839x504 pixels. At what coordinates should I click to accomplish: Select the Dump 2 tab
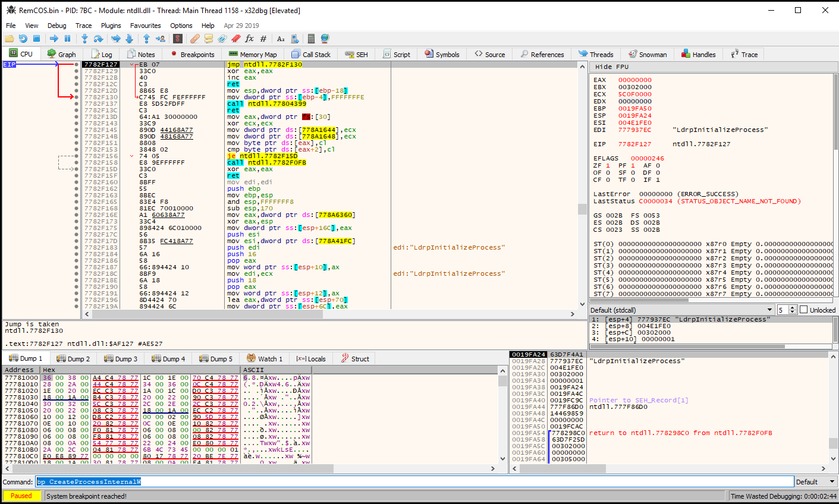click(73, 358)
